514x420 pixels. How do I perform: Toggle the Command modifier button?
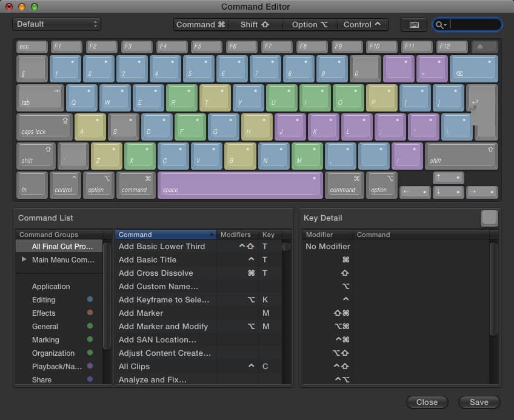pyautogui.click(x=201, y=25)
